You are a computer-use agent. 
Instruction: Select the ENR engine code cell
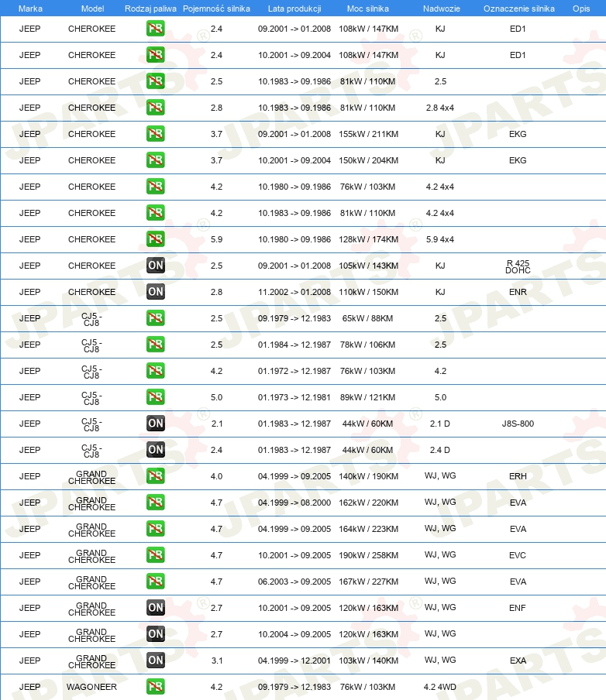[x=518, y=292]
